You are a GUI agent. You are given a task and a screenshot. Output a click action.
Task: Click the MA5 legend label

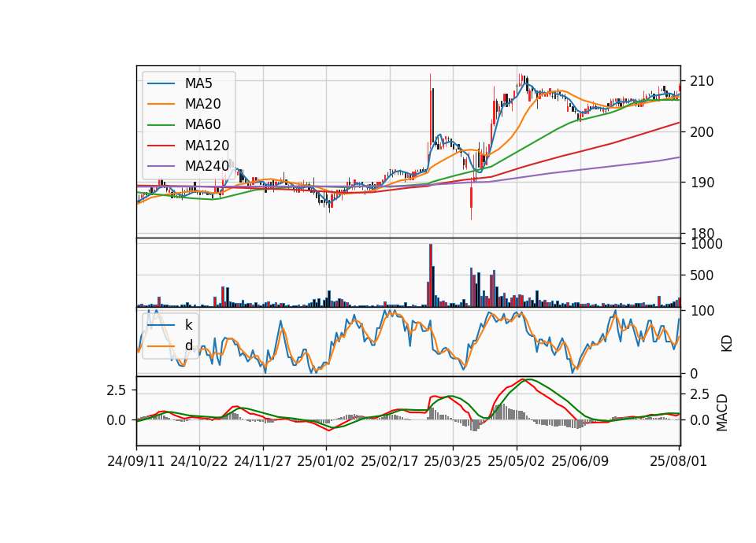click(x=198, y=83)
